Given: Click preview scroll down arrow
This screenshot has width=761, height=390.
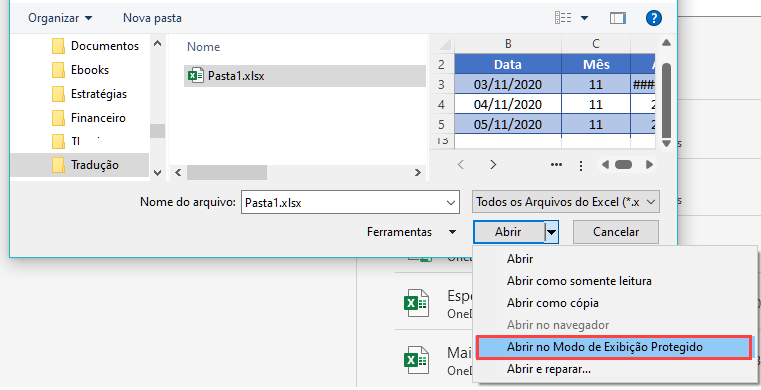Looking at the screenshot, I should (666, 143).
